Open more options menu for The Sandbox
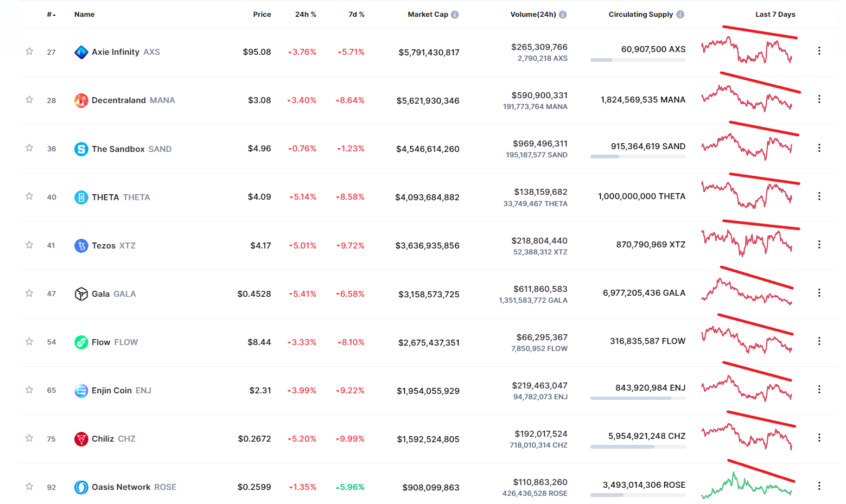 (819, 148)
